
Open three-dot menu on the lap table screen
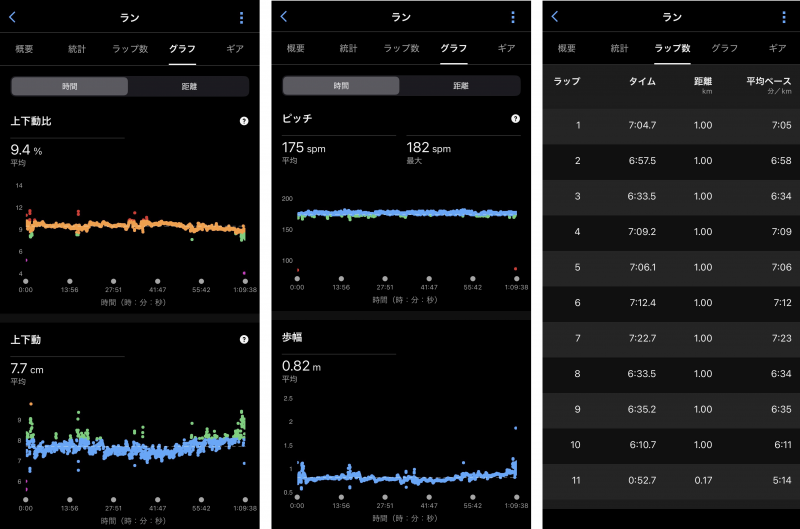pyautogui.click(x=785, y=17)
